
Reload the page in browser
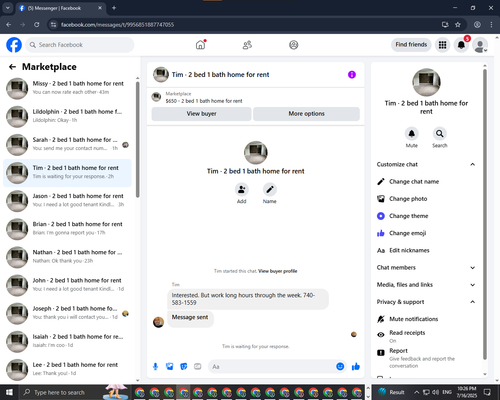37,25
